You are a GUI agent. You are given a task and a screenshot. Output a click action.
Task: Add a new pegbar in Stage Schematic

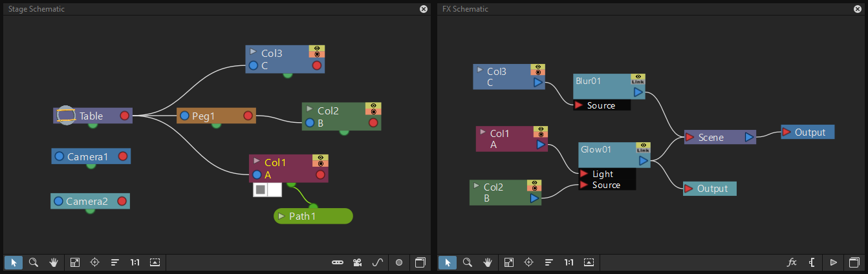click(x=337, y=262)
